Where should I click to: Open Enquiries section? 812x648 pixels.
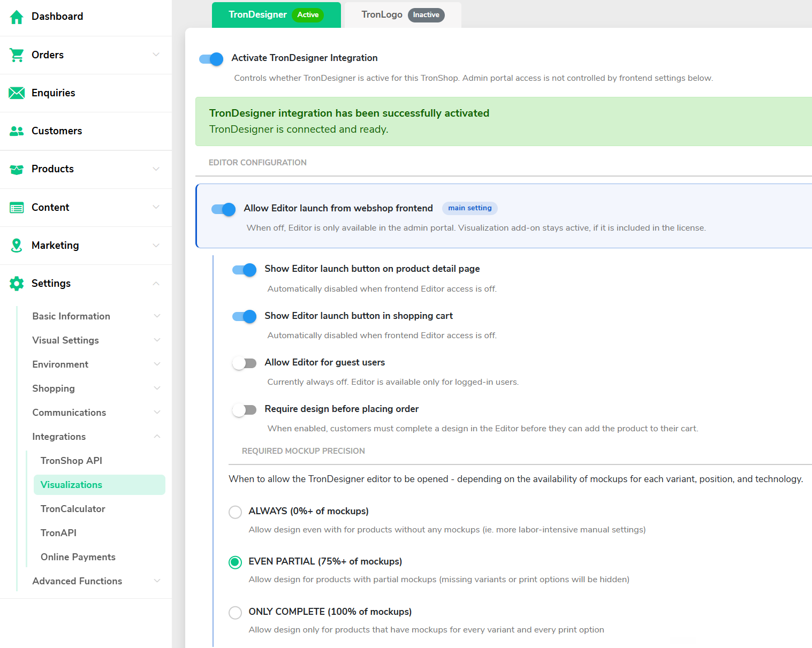(54, 93)
